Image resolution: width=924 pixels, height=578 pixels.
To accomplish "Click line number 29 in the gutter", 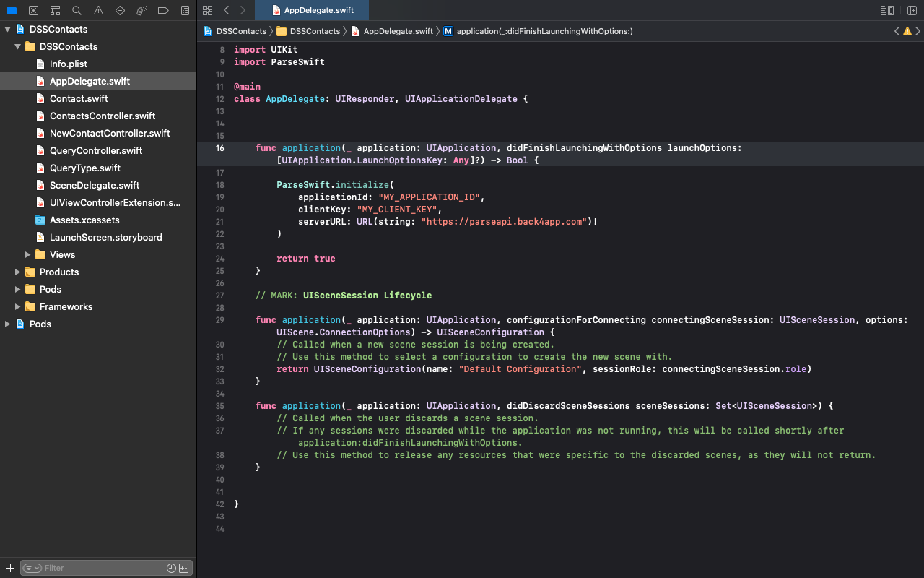I will (x=219, y=320).
